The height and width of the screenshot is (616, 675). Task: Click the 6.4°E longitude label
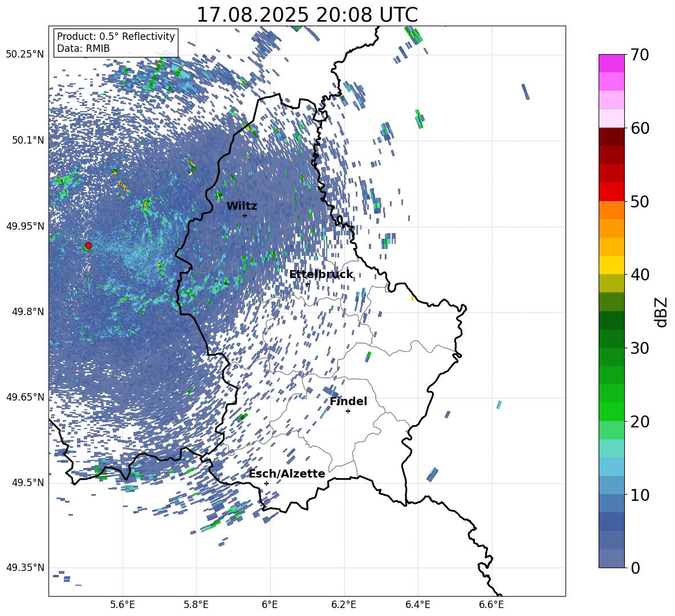pyautogui.click(x=417, y=605)
